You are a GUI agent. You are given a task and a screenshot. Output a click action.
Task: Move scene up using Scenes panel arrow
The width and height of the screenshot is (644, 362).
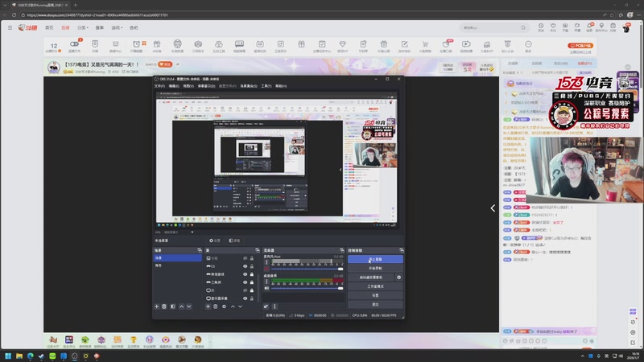click(182, 306)
